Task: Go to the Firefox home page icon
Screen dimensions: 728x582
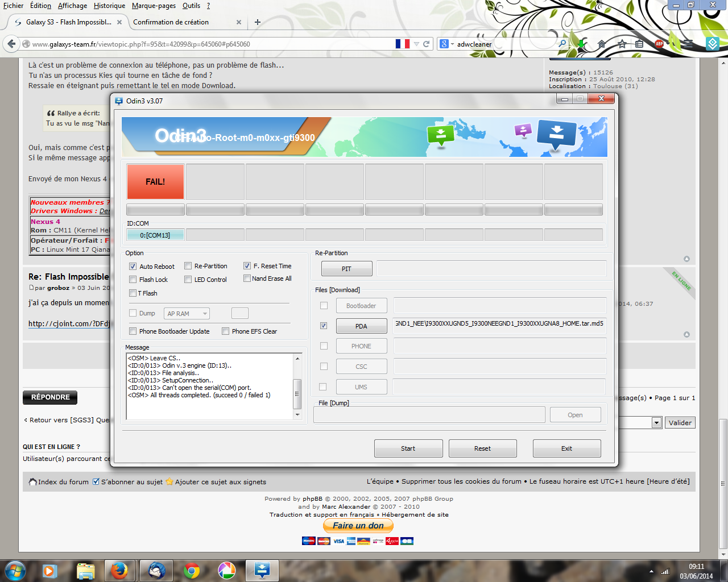Action: 602,44
